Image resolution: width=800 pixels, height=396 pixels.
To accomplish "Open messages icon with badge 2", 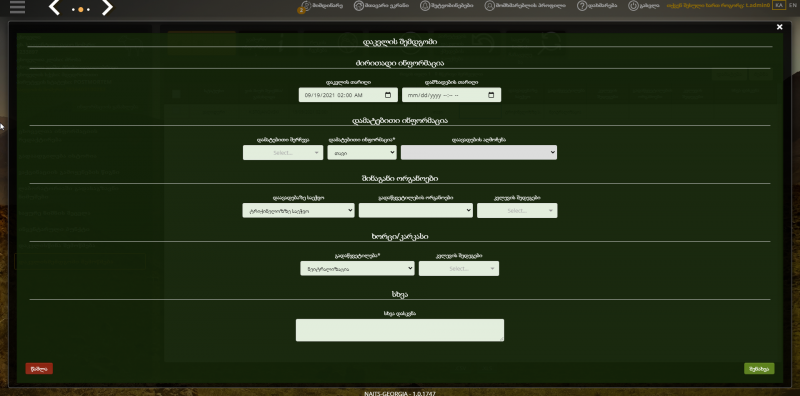I will pyautogui.click(x=305, y=6).
